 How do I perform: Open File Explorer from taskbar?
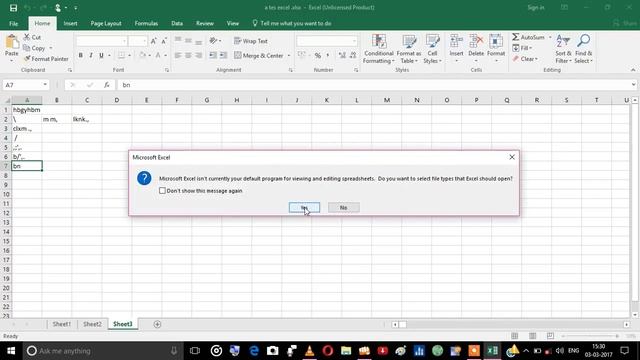pyautogui.click(x=346, y=351)
